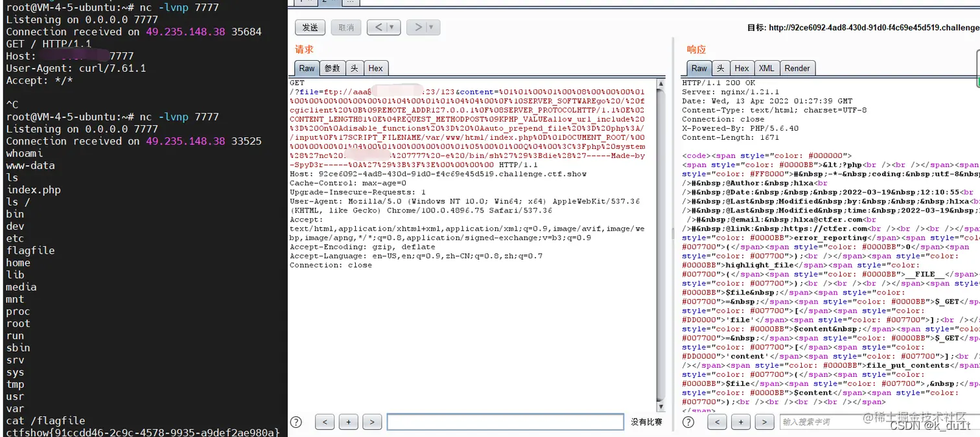Select the request Raw tab
The height and width of the screenshot is (437, 980).
307,68
